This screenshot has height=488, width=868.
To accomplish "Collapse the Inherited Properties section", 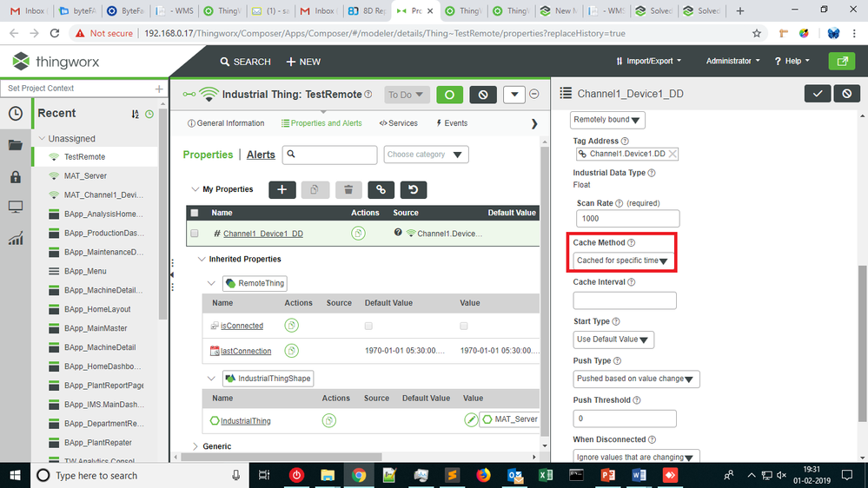I will (x=202, y=259).
